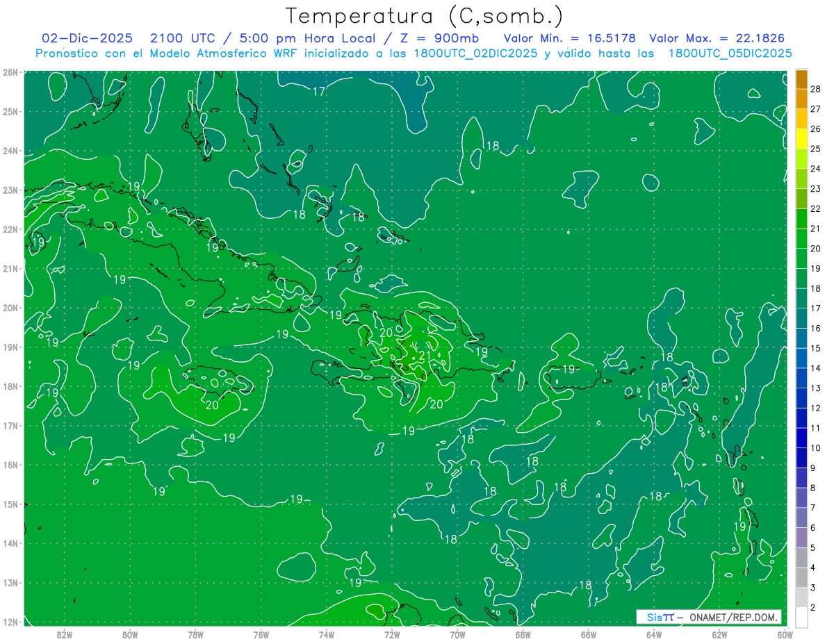Click the blue legend swatch between 11 and 12
Screen dimensions: 834x644
801,418
